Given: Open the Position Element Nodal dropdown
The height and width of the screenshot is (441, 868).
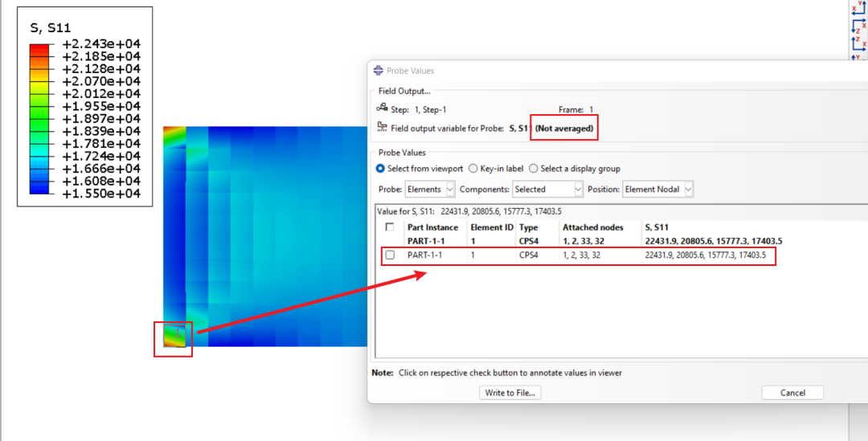Looking at the screenshot, I should [657, 190].
